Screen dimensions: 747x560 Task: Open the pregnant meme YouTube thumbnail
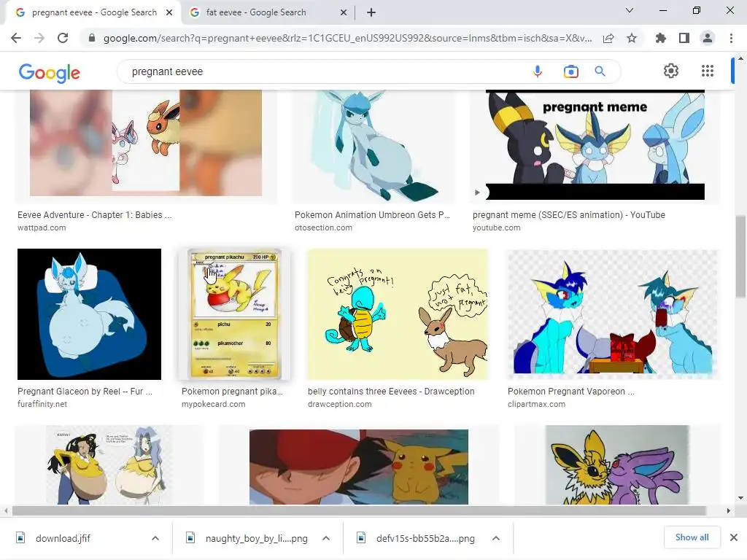coord(595,145)
